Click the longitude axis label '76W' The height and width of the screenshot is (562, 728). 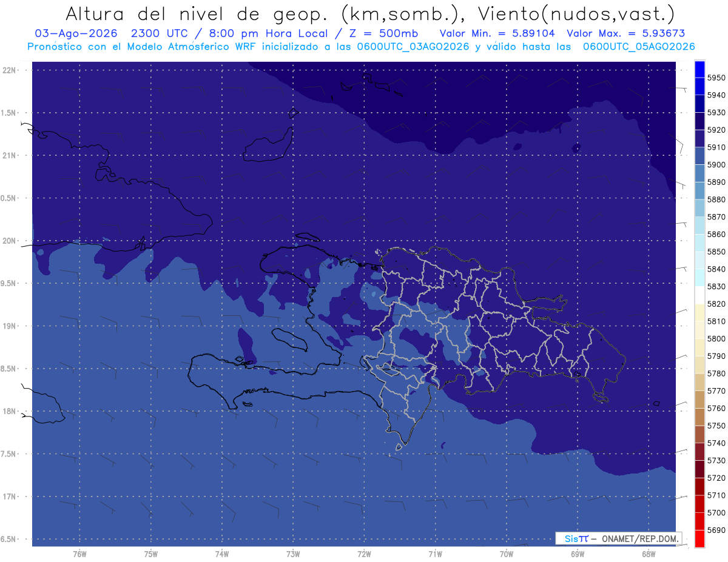(x=79, y=554)
